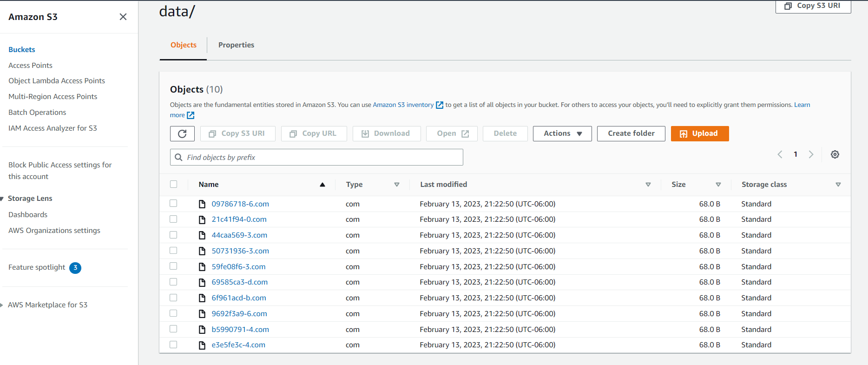Open the table preferences gear icon

[835, 154]
